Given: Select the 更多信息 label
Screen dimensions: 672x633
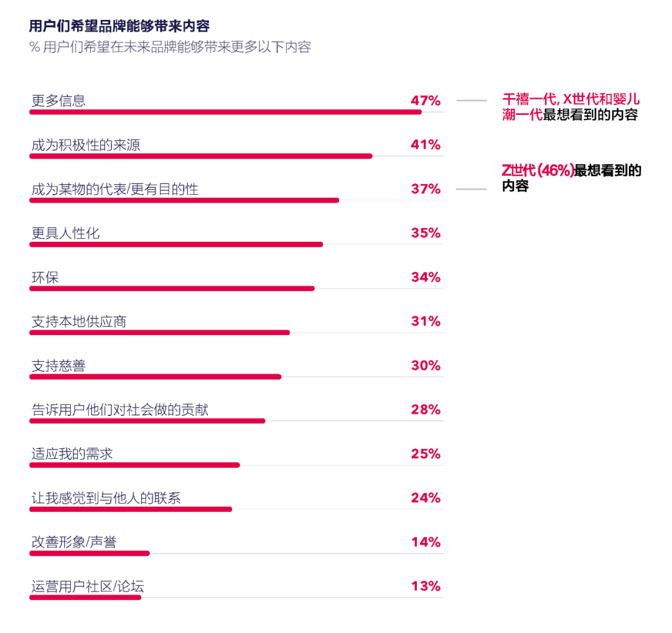Looking at the screenshot, I should coord(58,101).
